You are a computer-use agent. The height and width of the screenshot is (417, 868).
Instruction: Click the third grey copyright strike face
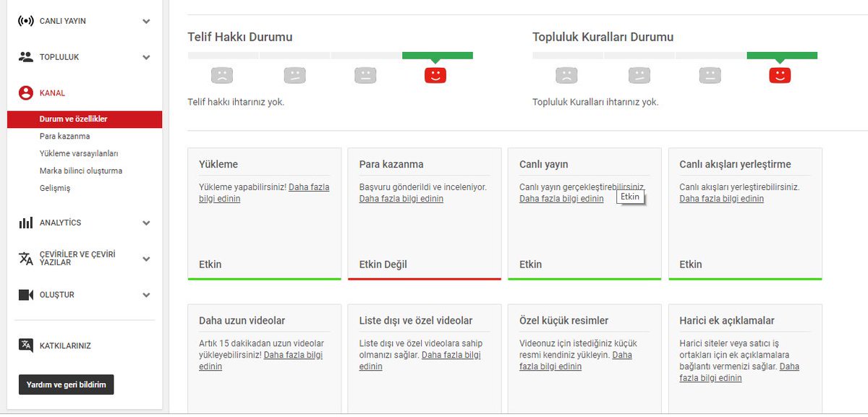coord(365,74)
